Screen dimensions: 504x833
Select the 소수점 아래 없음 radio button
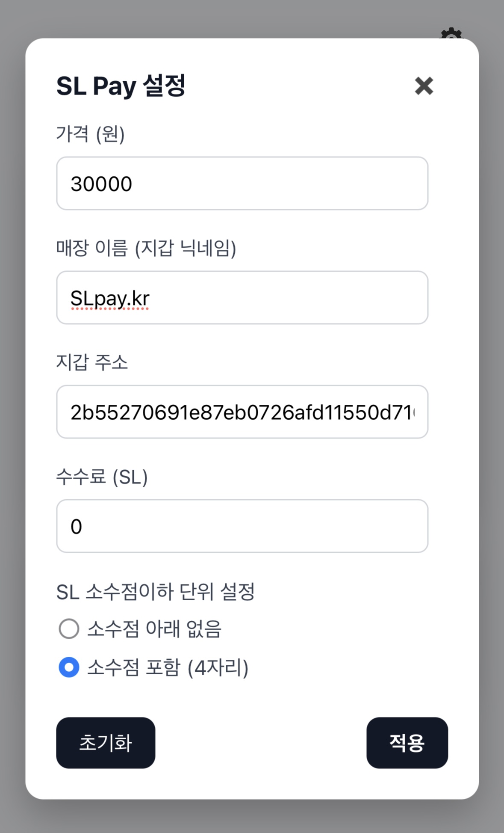point(69,628)
